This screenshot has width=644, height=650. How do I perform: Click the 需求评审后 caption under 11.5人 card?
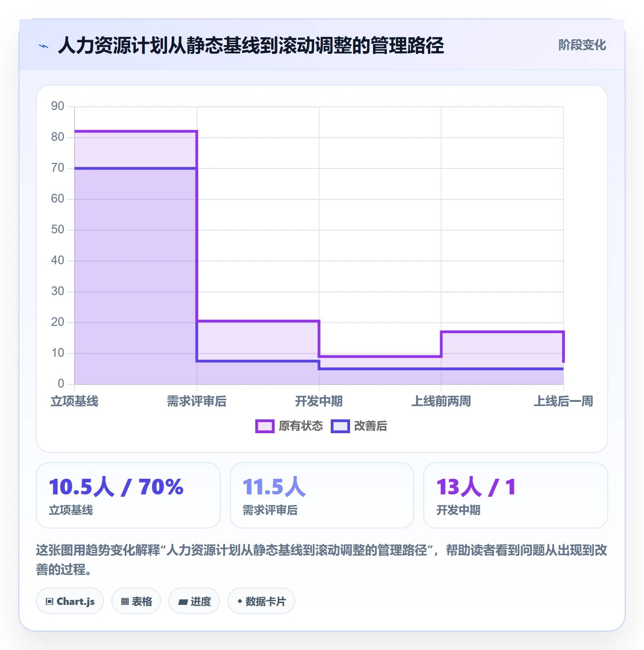[x=270, y=510]
